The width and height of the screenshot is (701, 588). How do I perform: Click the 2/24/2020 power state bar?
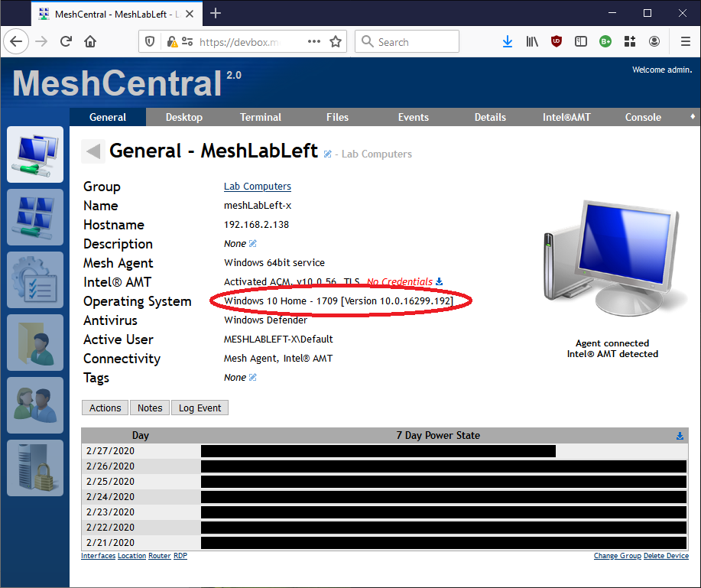(444, 497)
